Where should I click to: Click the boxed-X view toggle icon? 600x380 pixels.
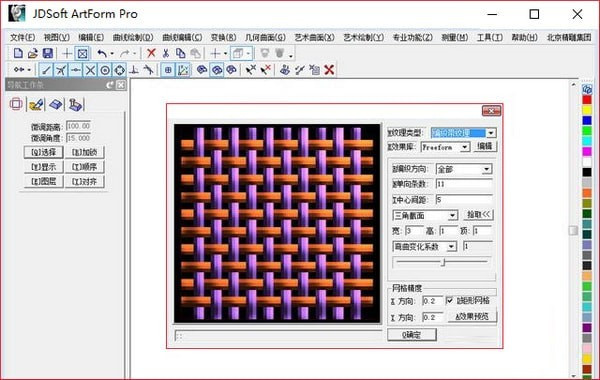82,54
